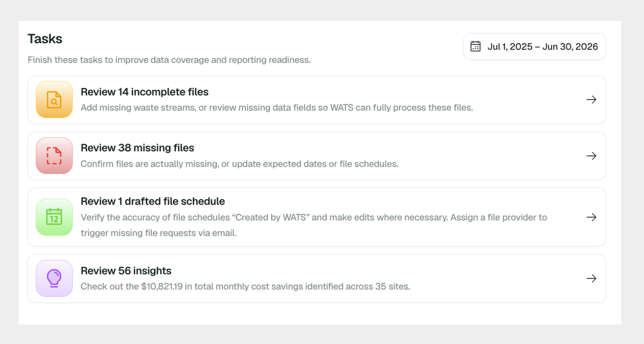Click the arrow on Review 56 insights

click(x=591, y=279)
